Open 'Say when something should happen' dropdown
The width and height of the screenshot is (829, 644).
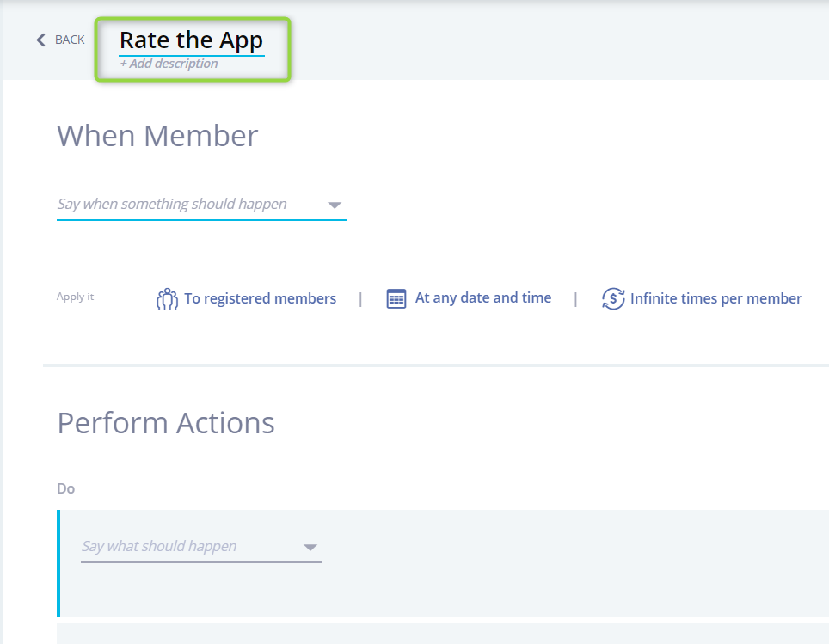tap(201, 205)
